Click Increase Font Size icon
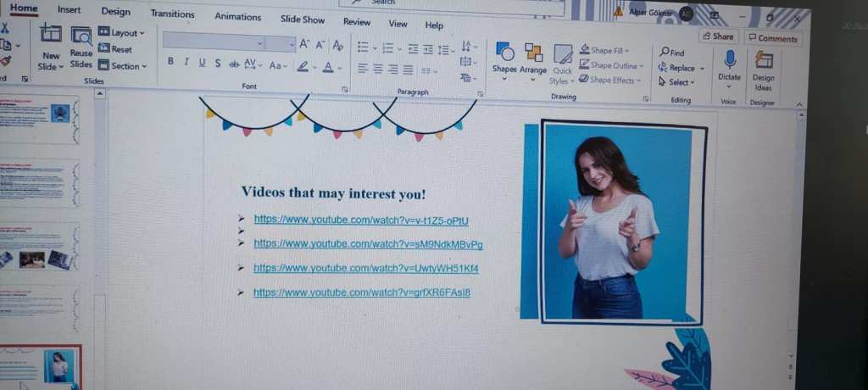This screenshot has width=868, height=390. [304, 44]
